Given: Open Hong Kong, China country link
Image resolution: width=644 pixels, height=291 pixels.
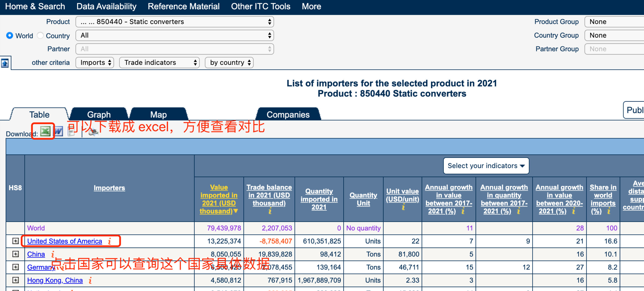Looking at the screenshot, I should point(55,280).
